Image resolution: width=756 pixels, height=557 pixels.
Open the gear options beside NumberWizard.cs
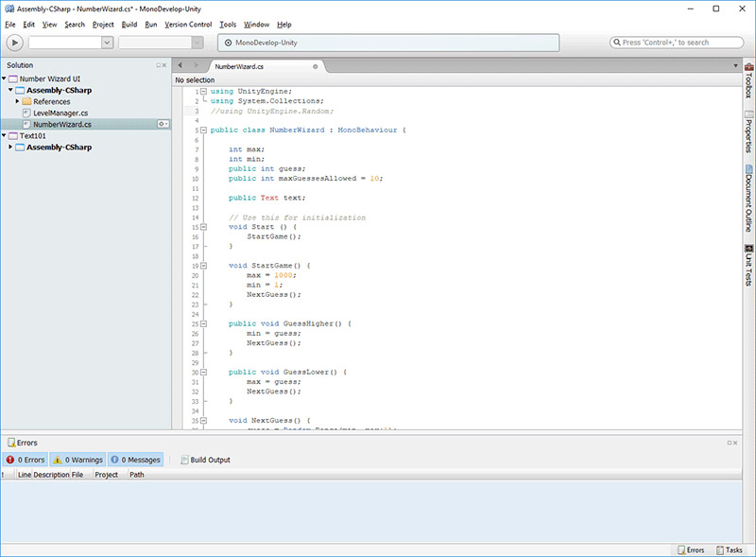point(163,124)
